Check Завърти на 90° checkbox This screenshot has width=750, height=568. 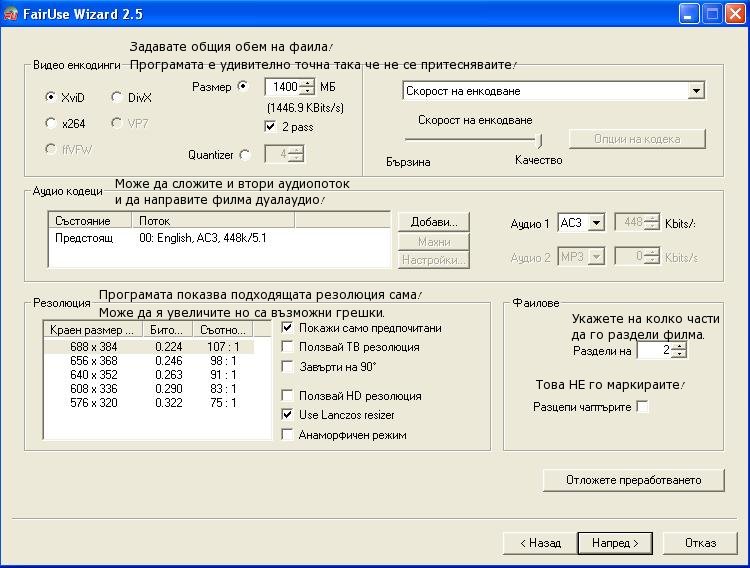pos(287,367)
